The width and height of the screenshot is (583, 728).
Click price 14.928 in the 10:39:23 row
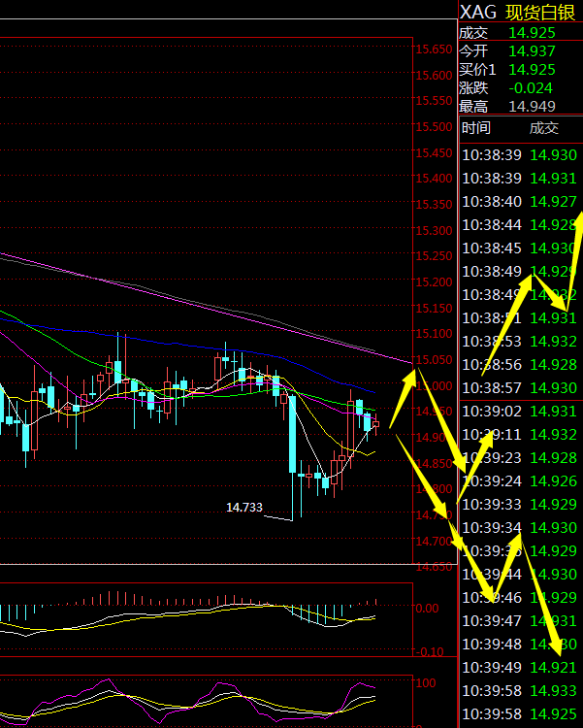[x=553, y=458]
